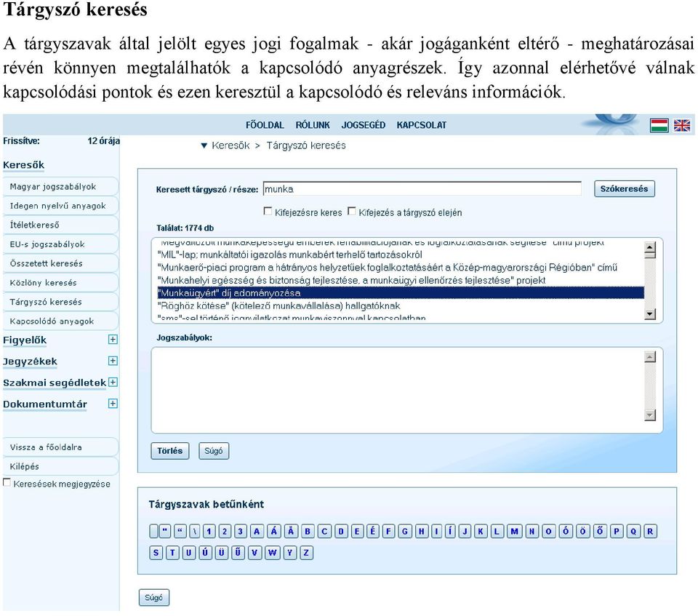Open Idegen nyelvű anyagok in sidebar
Screen dimensions: 698x616
60,206
